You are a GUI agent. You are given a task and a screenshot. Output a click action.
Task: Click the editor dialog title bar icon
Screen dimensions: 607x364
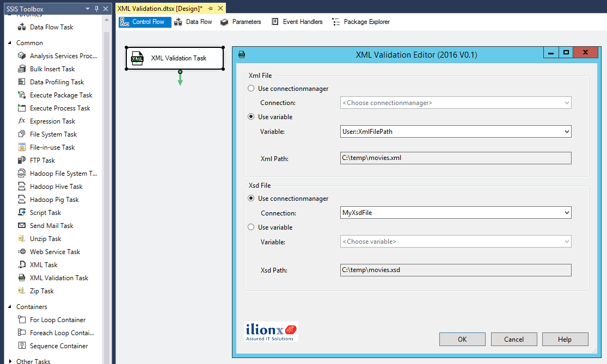coord(242,54)
